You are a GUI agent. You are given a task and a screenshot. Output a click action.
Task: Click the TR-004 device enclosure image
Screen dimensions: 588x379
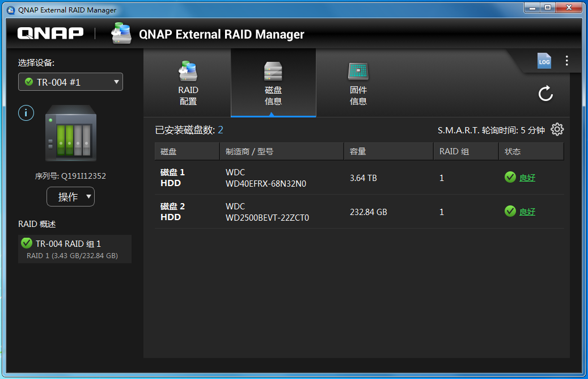coord(71,133)
